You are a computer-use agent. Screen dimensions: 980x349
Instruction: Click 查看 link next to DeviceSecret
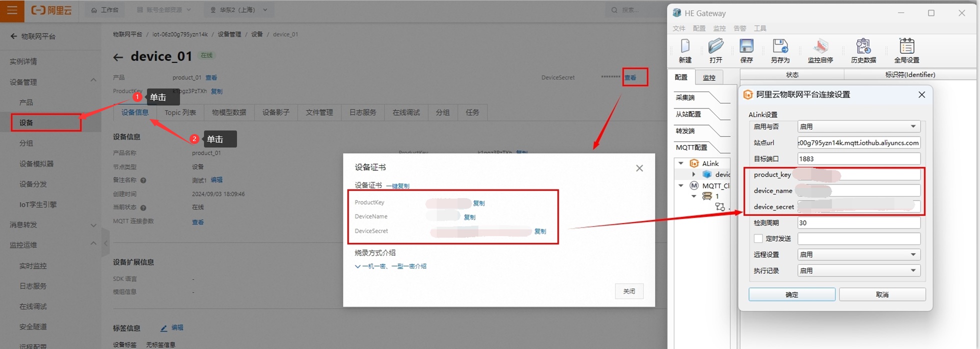coord(630,78)
